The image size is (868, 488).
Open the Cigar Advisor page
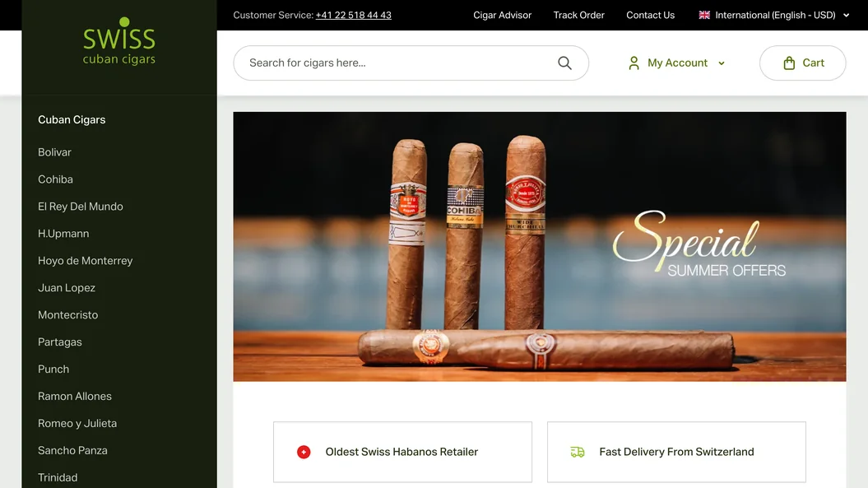point(502,15)
